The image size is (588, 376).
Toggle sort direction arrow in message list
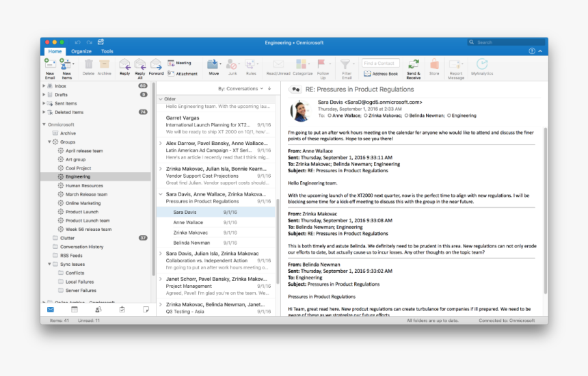[x=269, y=89]
